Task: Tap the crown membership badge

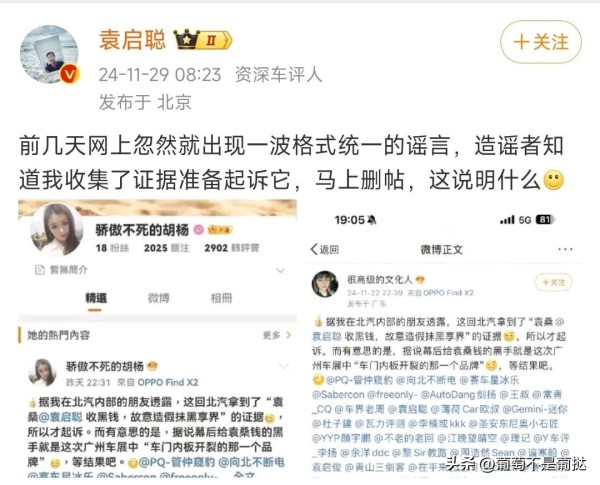Action: pos(203,39)
